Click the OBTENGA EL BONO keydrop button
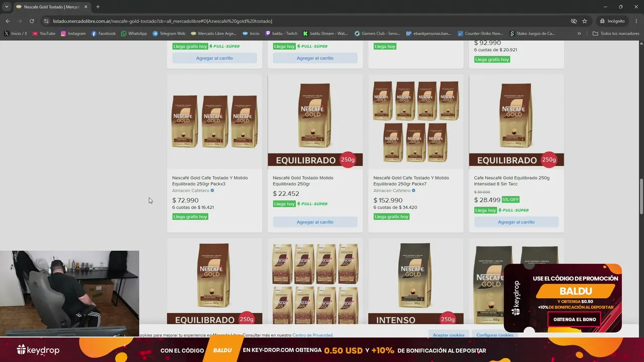Screen dimensions: 644x362 (575, 319)
